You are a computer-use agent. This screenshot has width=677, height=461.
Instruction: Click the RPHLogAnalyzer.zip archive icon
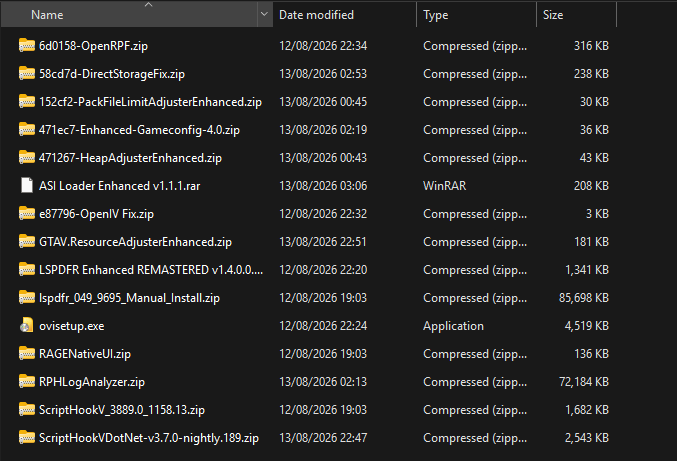click(27, 382)
